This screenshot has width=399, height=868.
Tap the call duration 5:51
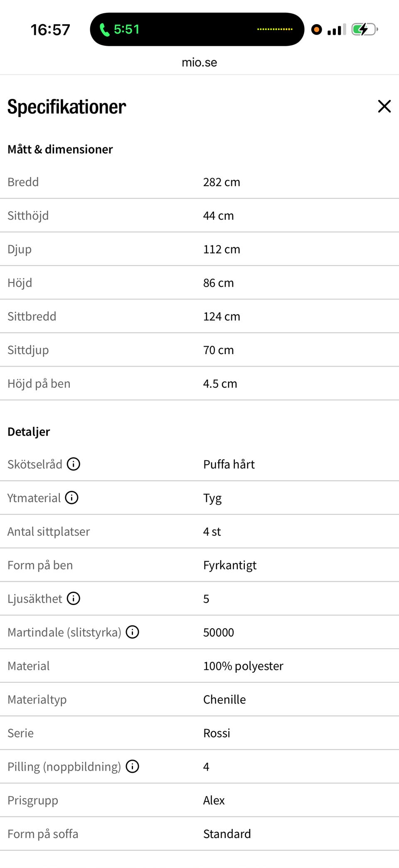click(127, 29)
